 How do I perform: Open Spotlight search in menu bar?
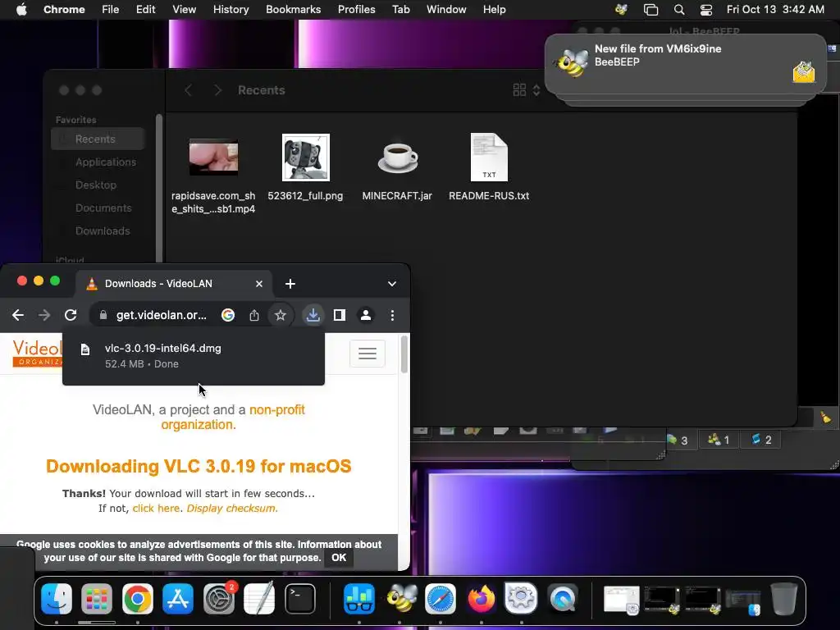click(678, 9)
